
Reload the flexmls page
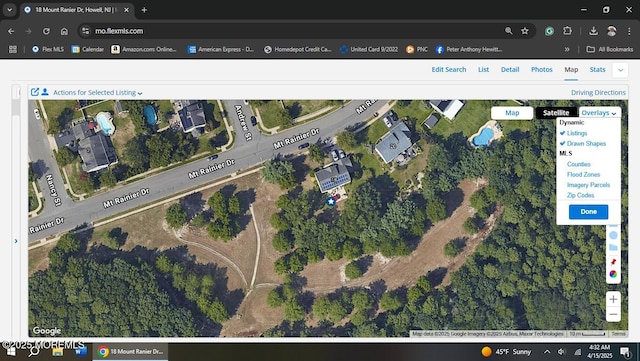(x=46, y=31)
